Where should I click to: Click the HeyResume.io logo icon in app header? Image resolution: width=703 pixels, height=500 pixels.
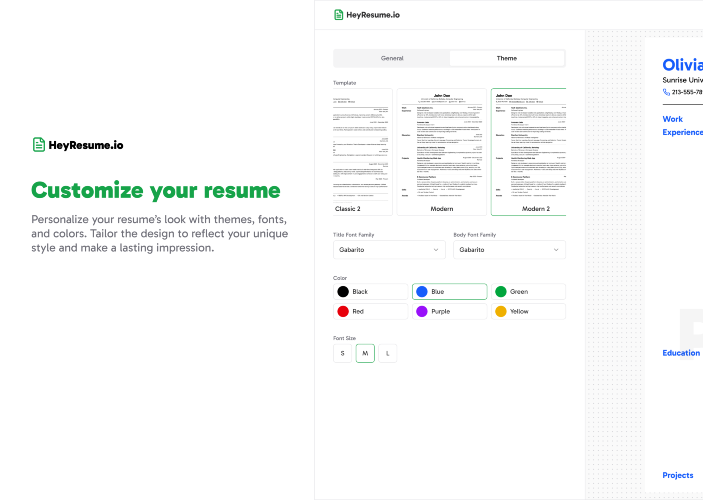[338, 15]
